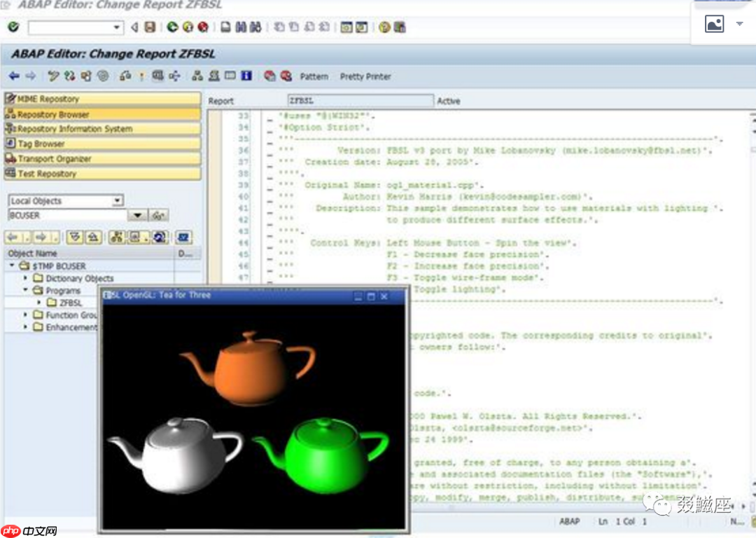Screen dimensions: 756x538
Task: Click the Pattern button
Action: click(314, 76)
